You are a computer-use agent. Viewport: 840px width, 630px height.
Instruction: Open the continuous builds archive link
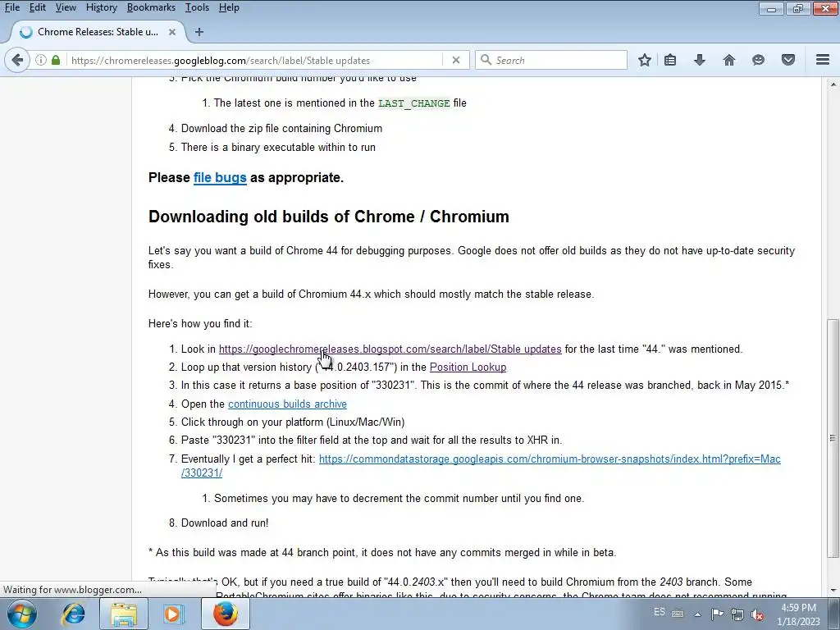[x=287, y=404]
